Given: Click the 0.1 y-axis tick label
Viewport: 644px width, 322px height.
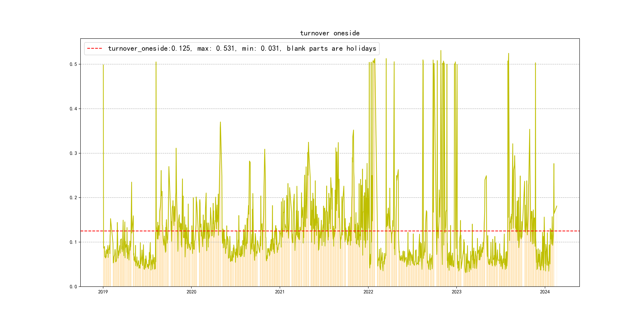Looking at the screenshot, I should pos(73,242).
